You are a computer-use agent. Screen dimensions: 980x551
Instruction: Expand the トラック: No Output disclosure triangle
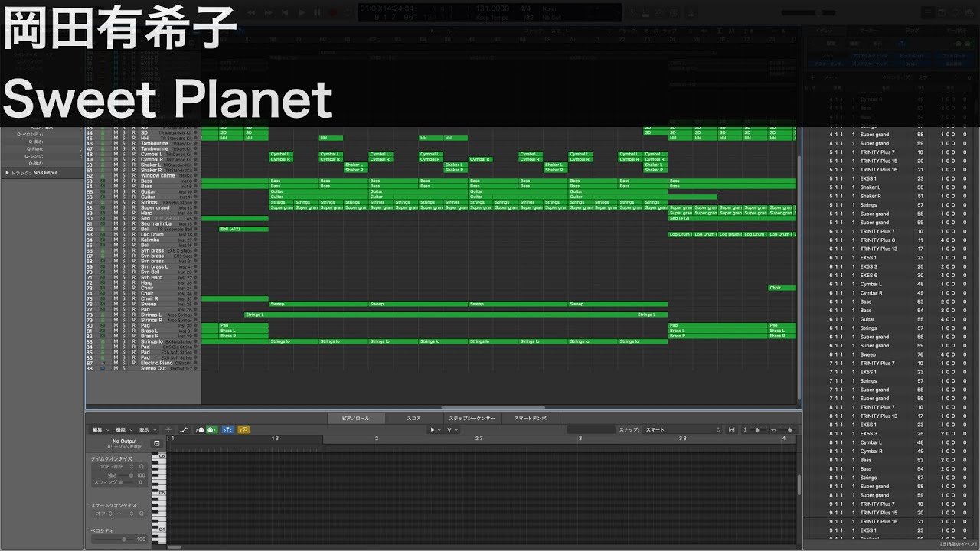7,173
